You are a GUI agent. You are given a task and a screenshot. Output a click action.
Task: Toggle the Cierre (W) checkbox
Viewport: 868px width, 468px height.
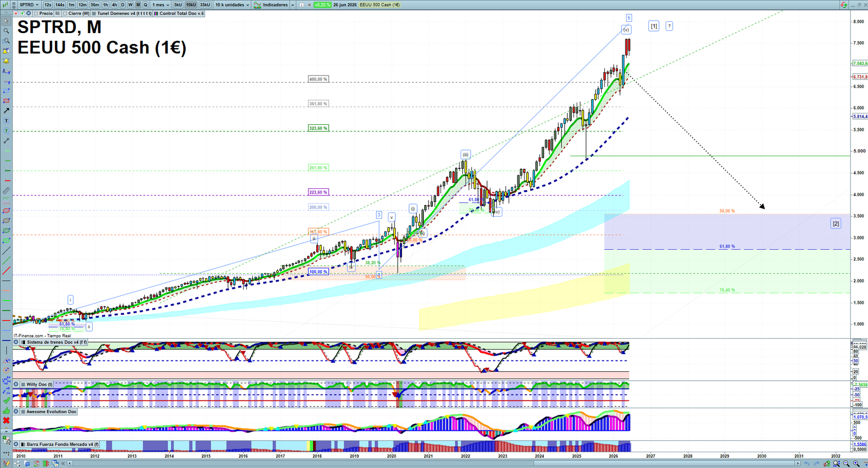point(65,13)
